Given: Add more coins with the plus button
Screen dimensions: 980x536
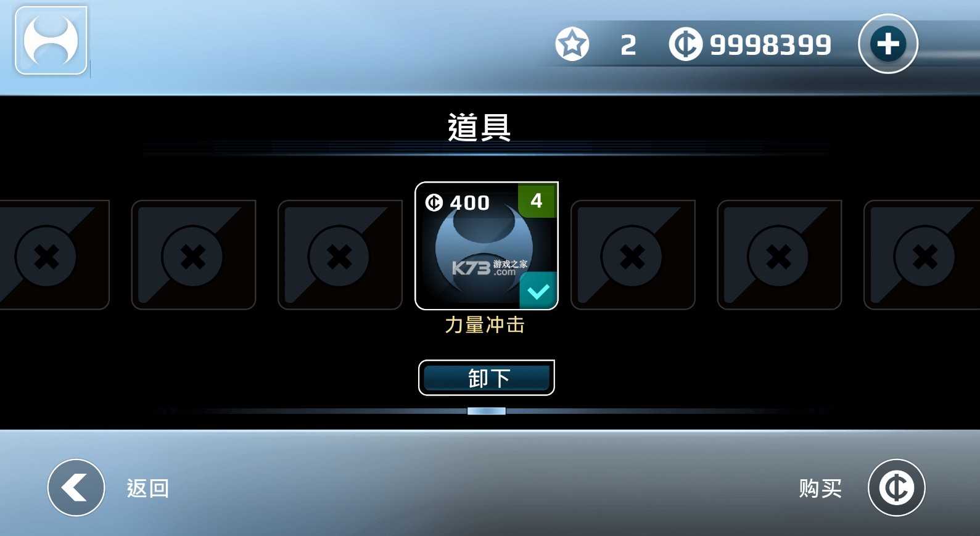Looking at the screenshot, I should 888,44.
